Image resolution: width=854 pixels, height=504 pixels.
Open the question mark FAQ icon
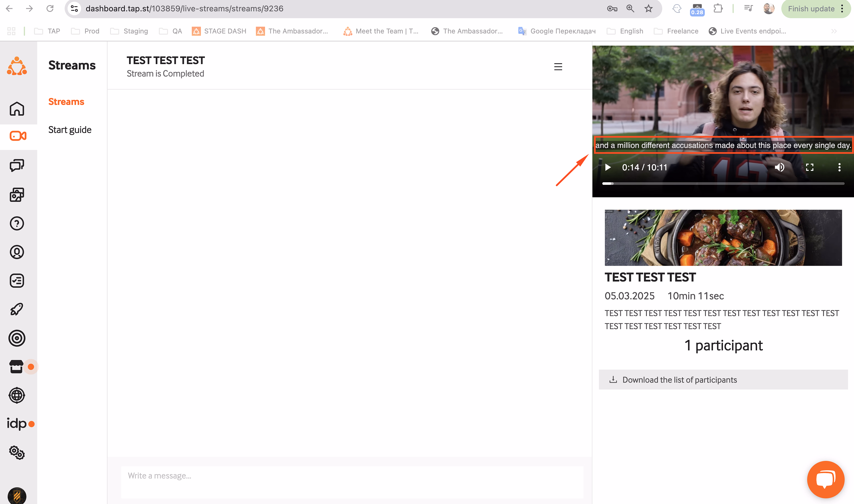pos(17,223)
